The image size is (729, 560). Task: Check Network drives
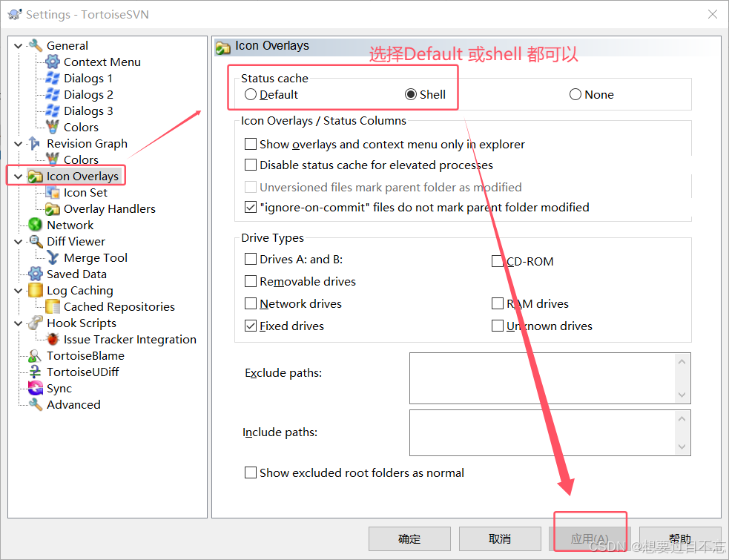click(251, 303)
